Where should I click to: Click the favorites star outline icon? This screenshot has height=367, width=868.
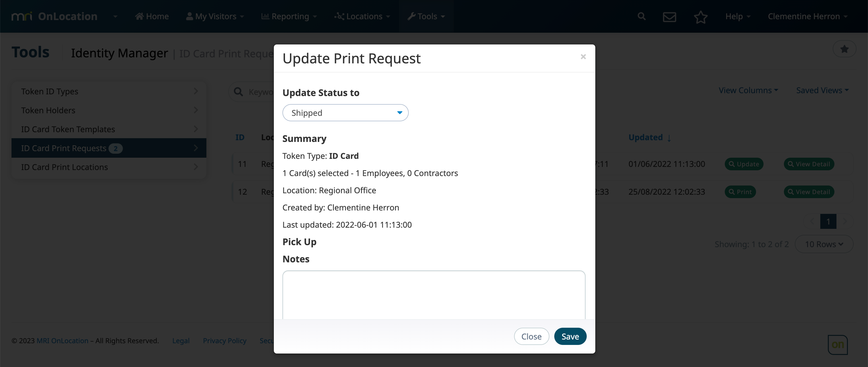coord(701,17)
